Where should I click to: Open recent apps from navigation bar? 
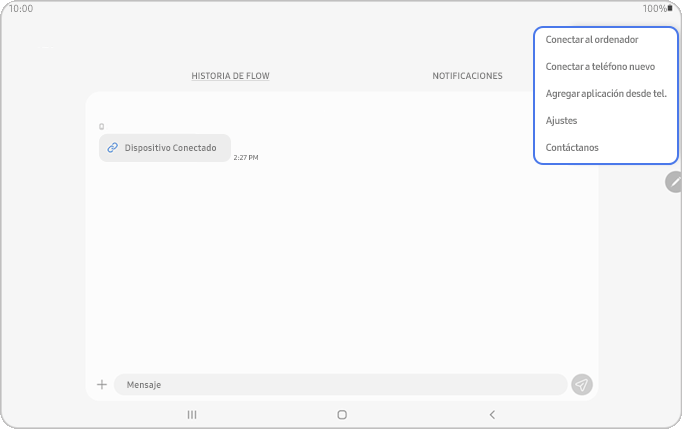click(192, 414)
